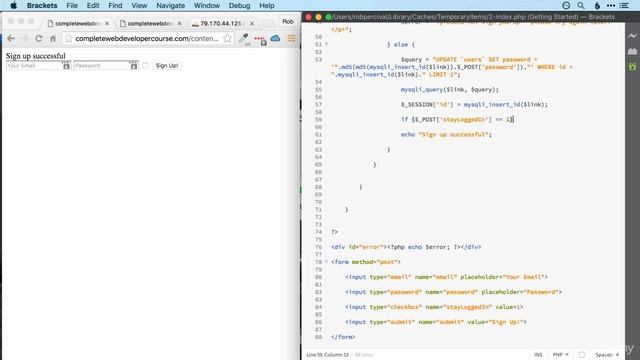The height and width of the screenshot is (360, 640).
Task: Change the Spaces indentation setting
Action: tap(607, 355)
